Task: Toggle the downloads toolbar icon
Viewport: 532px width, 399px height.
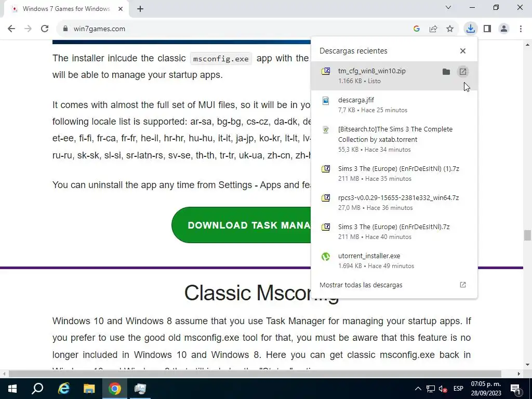Action: click(x=471, y=29)
